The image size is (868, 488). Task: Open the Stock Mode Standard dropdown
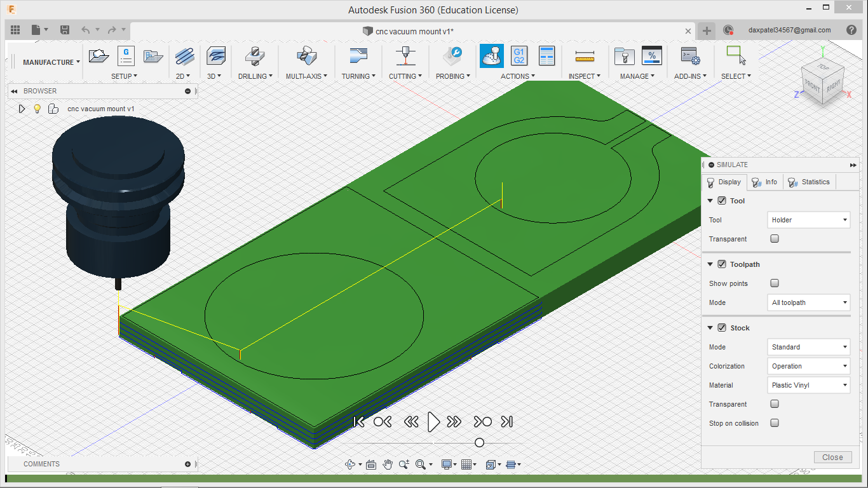(x=809, y=347)
